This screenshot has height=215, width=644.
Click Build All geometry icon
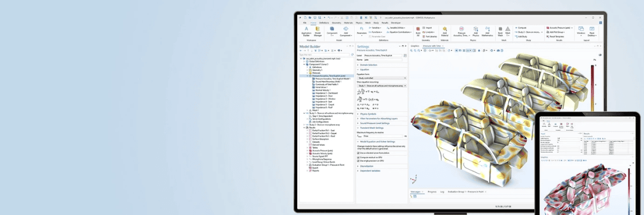418,31
